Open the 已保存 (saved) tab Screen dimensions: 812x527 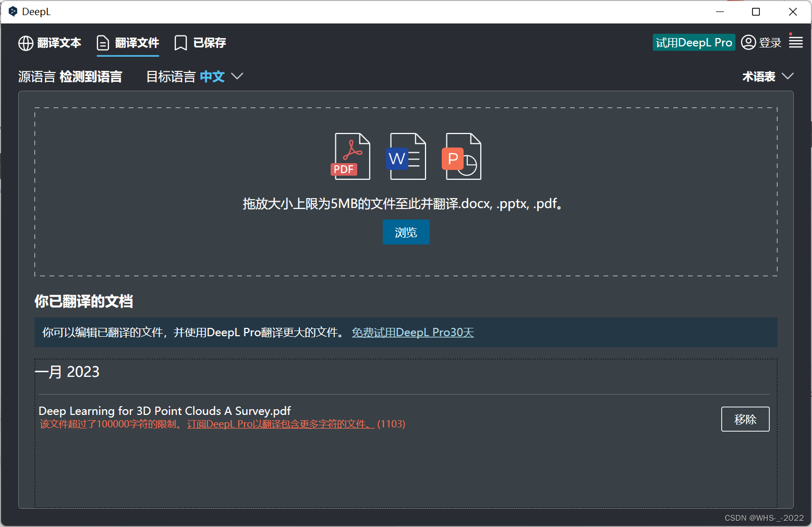pyautogui.click(x=200, y=43)
